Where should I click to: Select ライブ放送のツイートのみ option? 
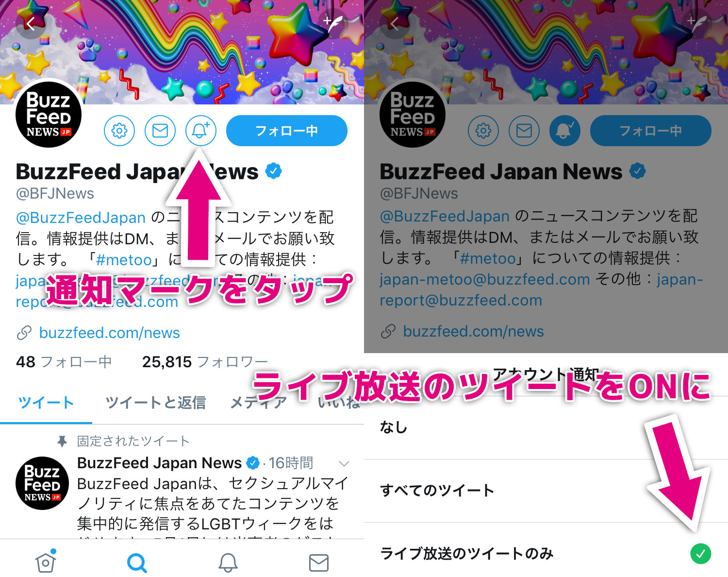click(x=546, y=553)
